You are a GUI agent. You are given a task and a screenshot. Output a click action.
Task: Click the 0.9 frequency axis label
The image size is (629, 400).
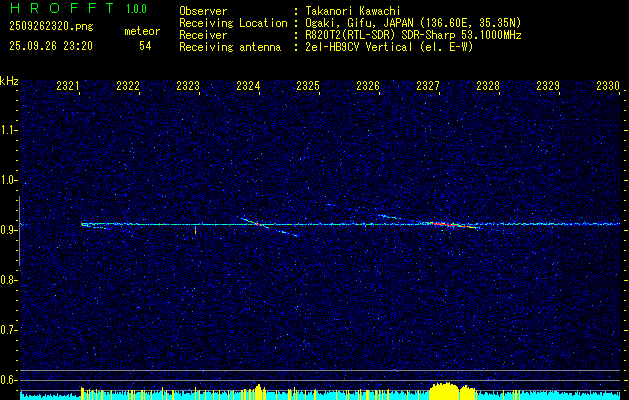point(9,230)
